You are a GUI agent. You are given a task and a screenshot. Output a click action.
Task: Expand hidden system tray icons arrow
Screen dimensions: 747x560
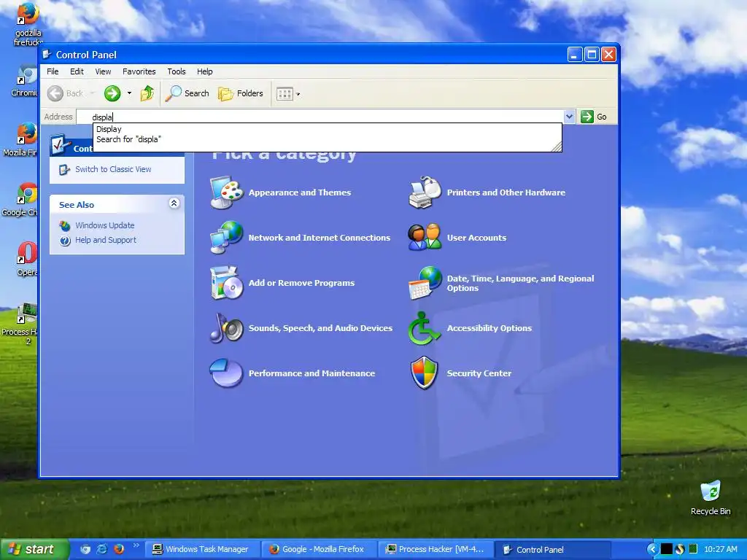pyautogui.click(x=651, y=549)
